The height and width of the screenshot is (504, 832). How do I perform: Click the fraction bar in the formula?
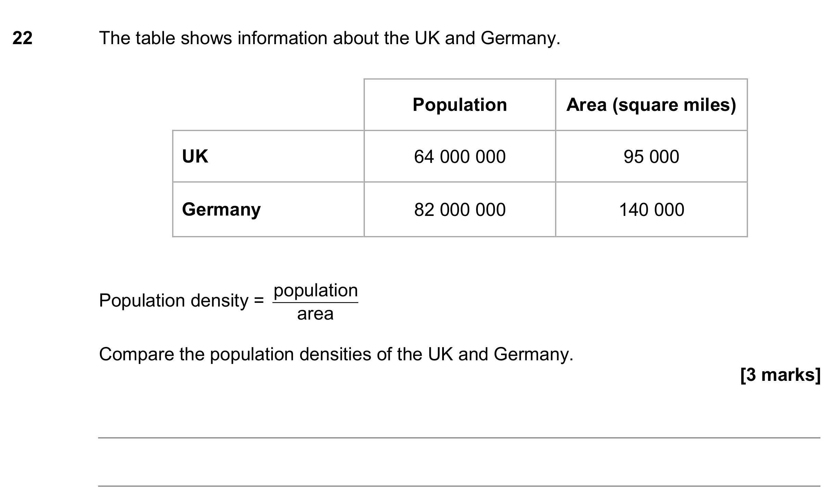point(316,302)
